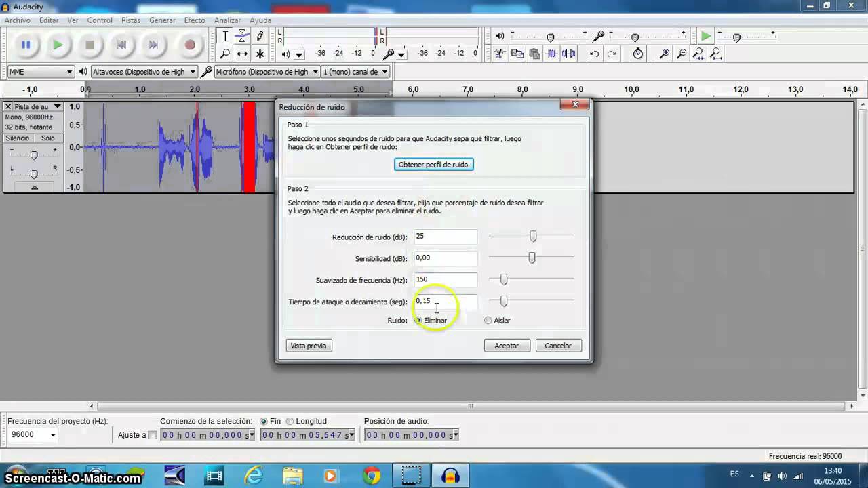This screenshot has width=868, height=488.
Task: Open the audio position time format arrow
Action: (456, 435)
